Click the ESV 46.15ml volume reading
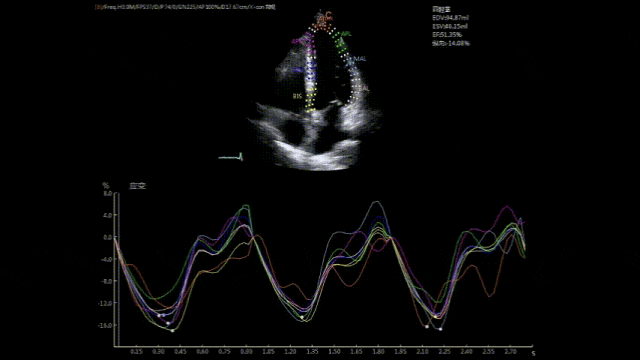The width and height of the screenshot is (640, 360). tap(450, 27)
